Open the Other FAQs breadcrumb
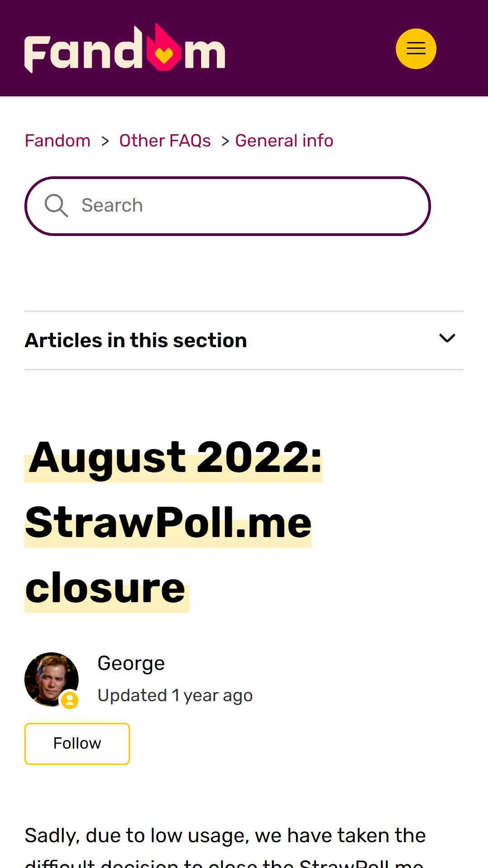 (165, 141)
